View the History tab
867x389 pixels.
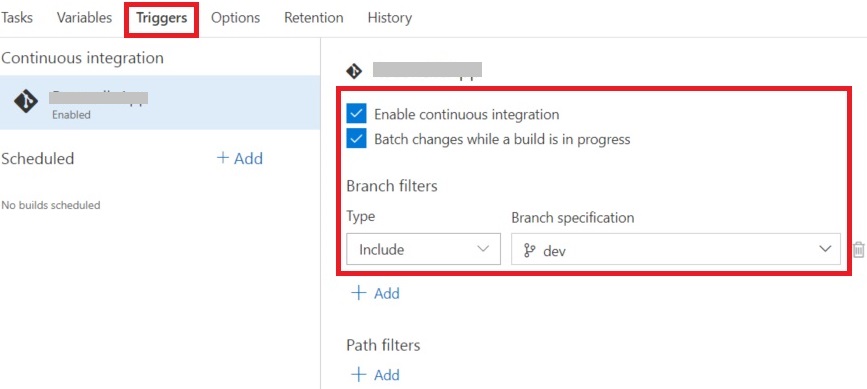(x=389, y=18)
